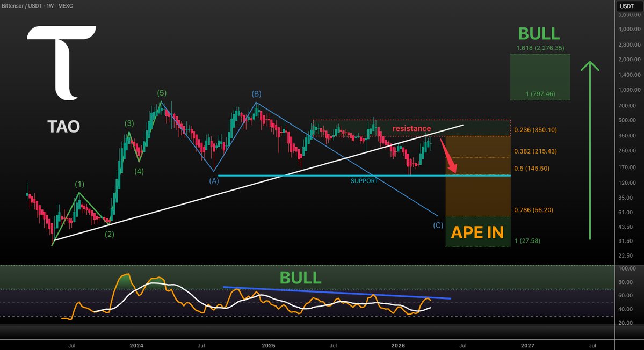Click the 2027 label on time axis

tap(528, 346)
